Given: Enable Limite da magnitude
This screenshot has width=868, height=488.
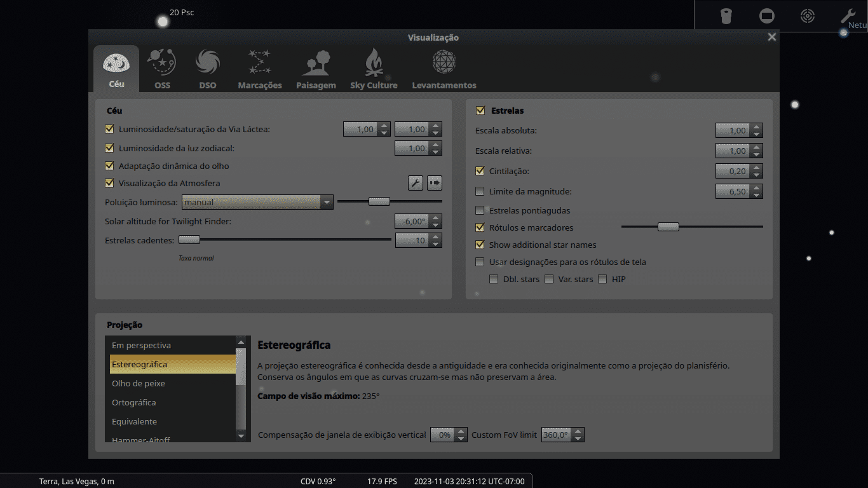Looking at the screenshot, I should point(480,191).
